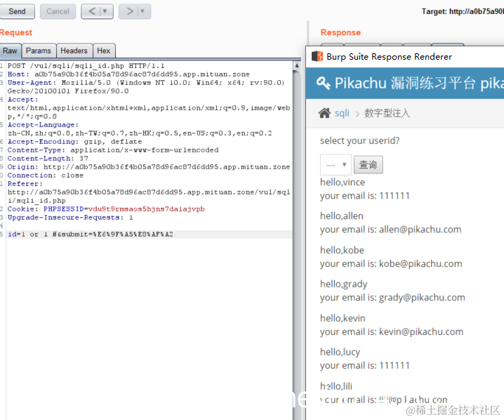Switch to the Raw request tab
The height and width of the screenshot is (420, 504).
(11, 51)
